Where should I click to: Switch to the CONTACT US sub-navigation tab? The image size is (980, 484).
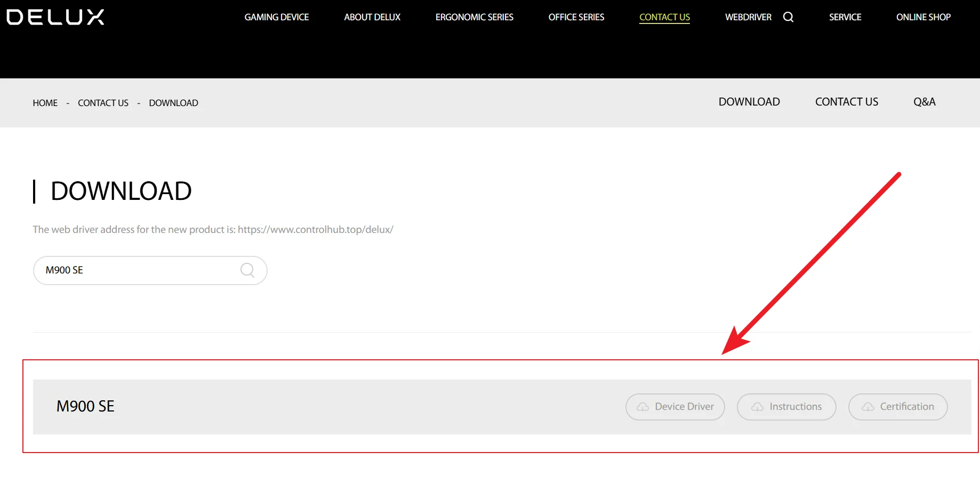[x=847, y=102]
